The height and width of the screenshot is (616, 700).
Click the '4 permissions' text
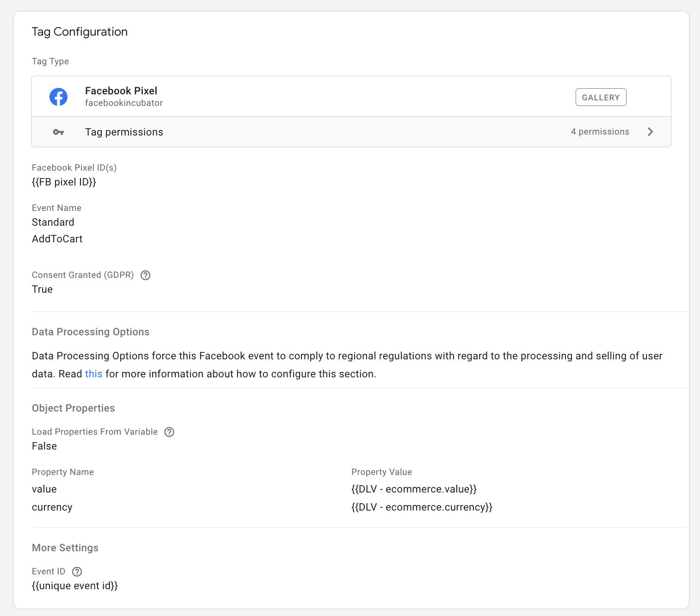(600, 132)
